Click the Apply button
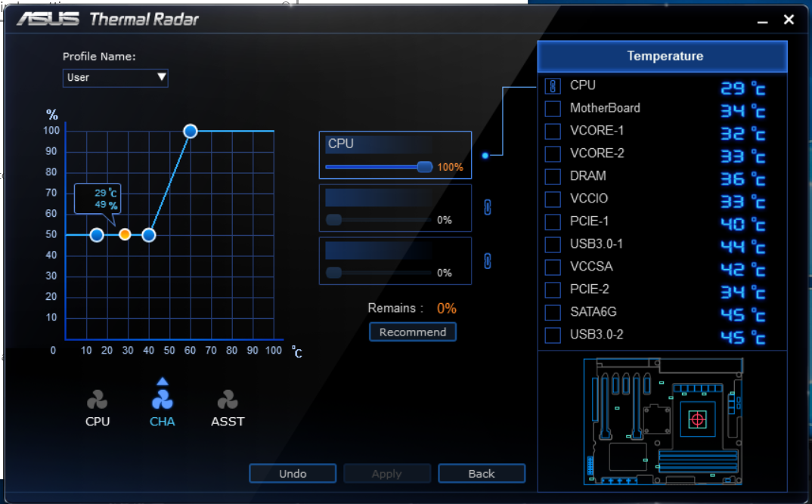Viewport: 812px width, 504px height. coord(387,474)
